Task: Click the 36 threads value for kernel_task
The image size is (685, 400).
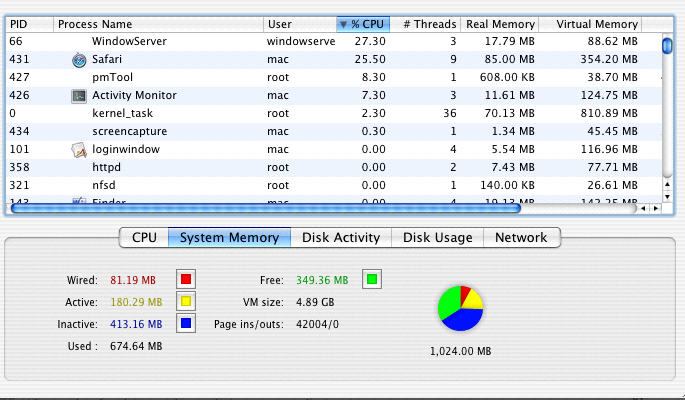Action: click(450, 114)
